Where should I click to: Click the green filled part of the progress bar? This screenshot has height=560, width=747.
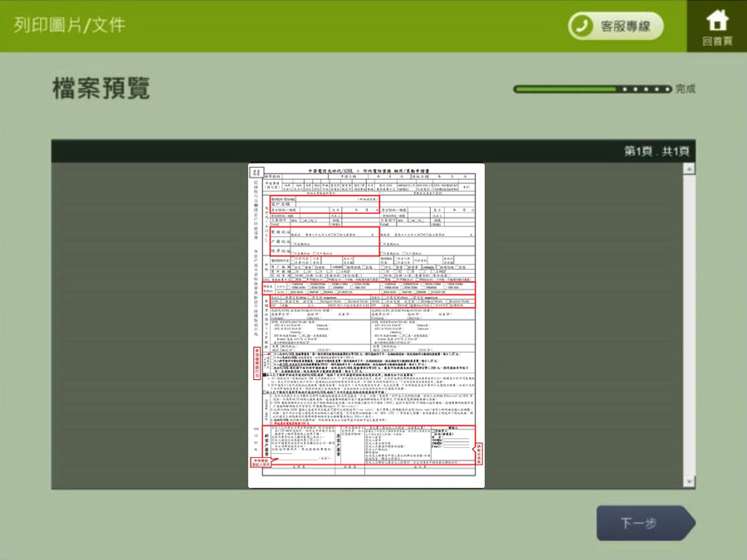tap(566, 89)
